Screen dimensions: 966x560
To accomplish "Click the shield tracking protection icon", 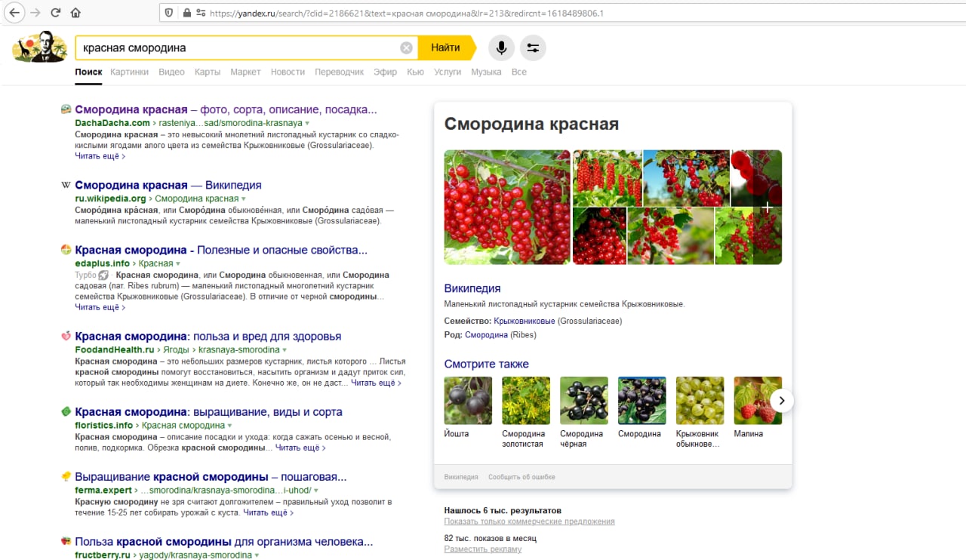I will click(168, 13).
